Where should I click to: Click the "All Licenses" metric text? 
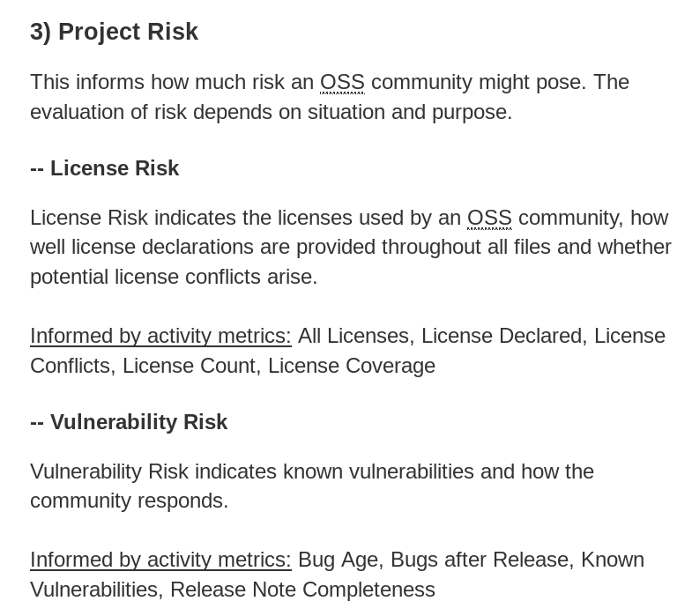click(x=353, y=336)
